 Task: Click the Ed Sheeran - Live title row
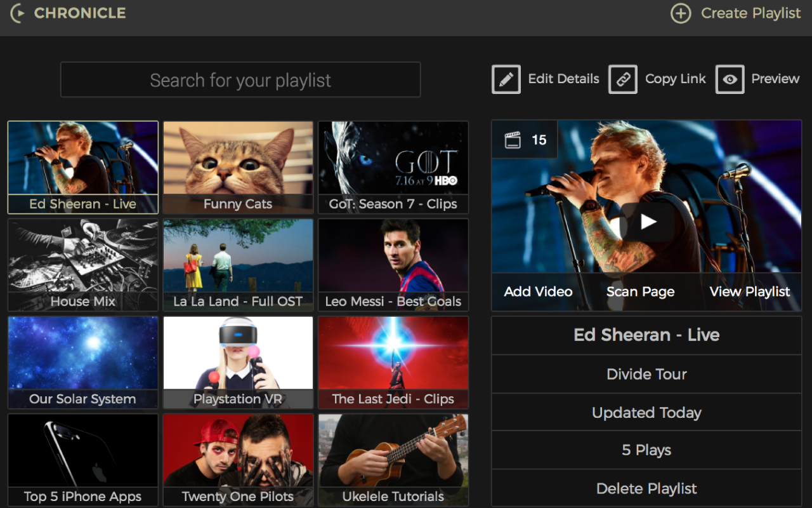coord(646,335)
